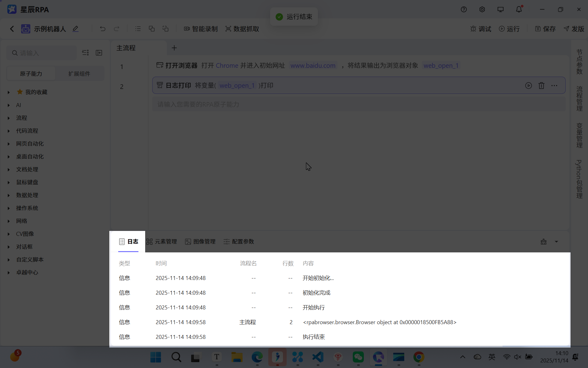Open the notification bell
This screenshot has height=368, width=588.
point(518,10)
